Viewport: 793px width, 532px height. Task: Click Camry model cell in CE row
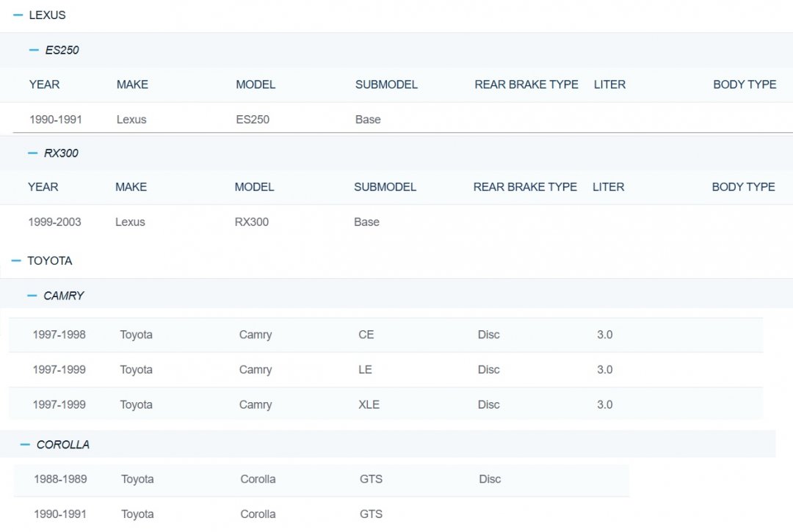(x=256, y=335)
